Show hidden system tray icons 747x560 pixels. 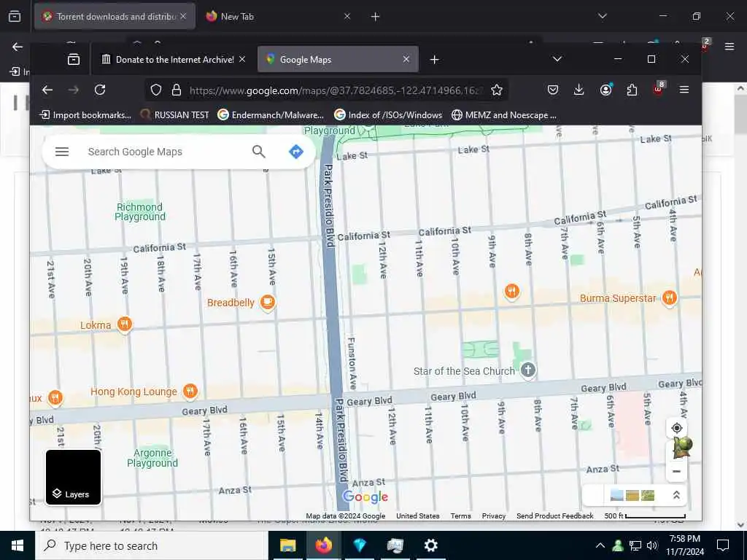coord(600,545)
